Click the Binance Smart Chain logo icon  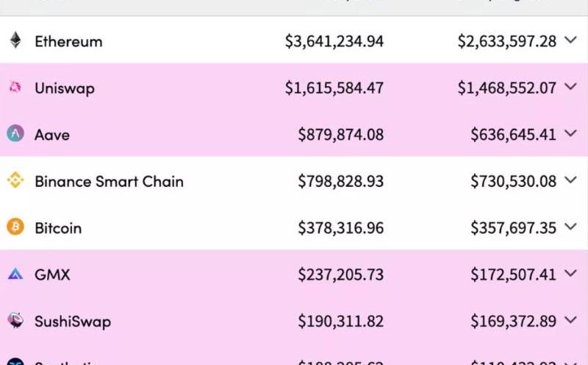15,181
